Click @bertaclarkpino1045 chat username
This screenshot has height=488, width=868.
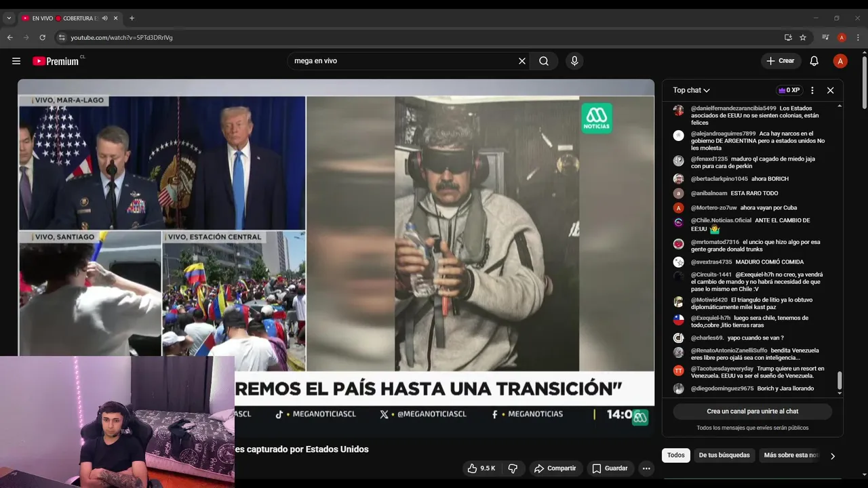click(719, 179)
